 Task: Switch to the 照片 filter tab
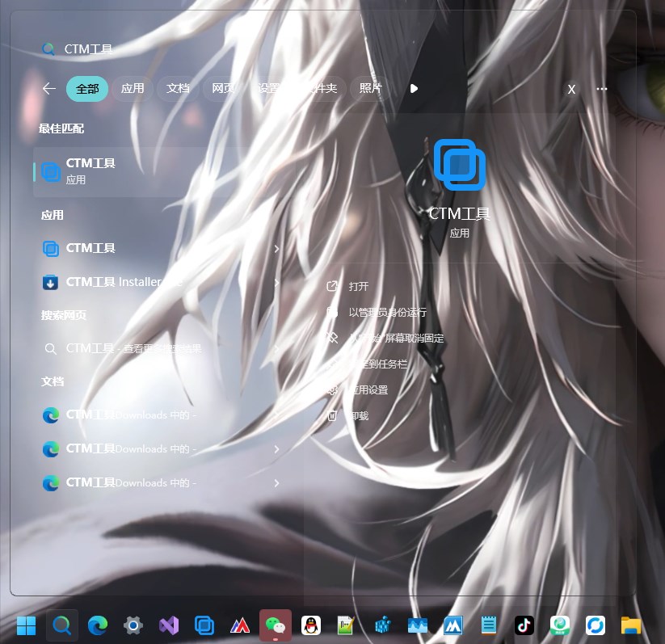pyautogui.click(x=371, y=88)
